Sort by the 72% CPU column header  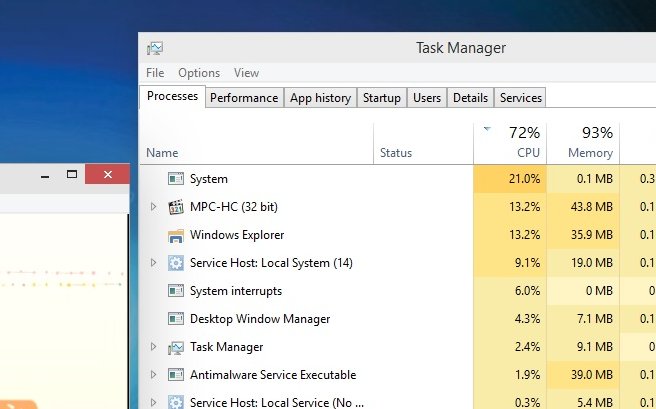click(x=510, y=143)
